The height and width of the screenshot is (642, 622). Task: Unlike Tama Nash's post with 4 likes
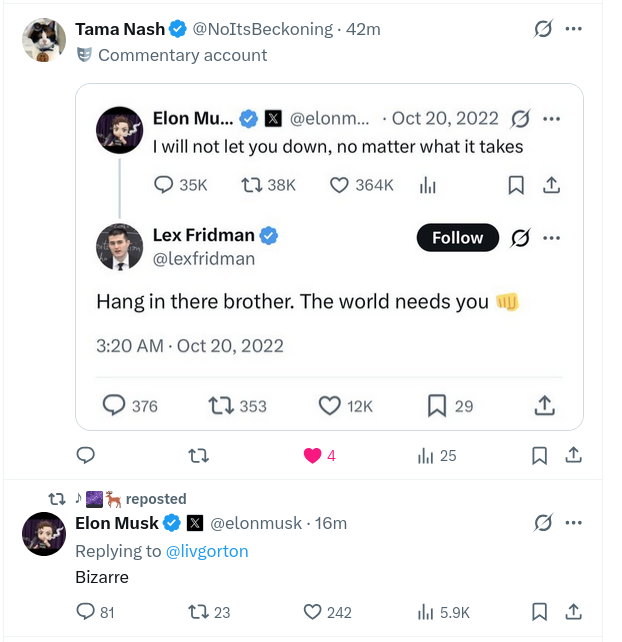[313, 455]
